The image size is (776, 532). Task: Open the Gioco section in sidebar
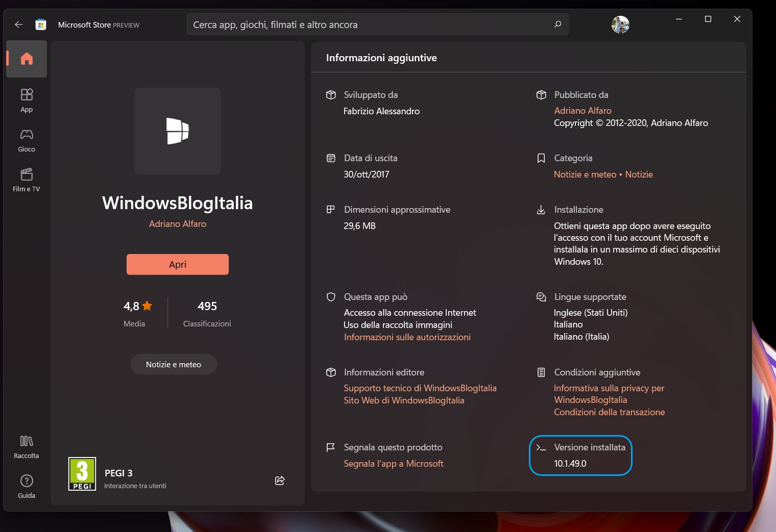[27, 140]
